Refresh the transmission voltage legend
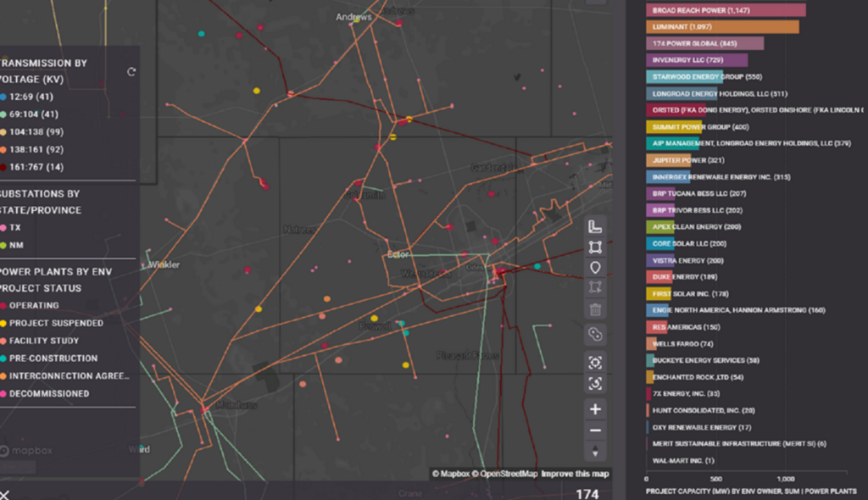 click(131, 72)
